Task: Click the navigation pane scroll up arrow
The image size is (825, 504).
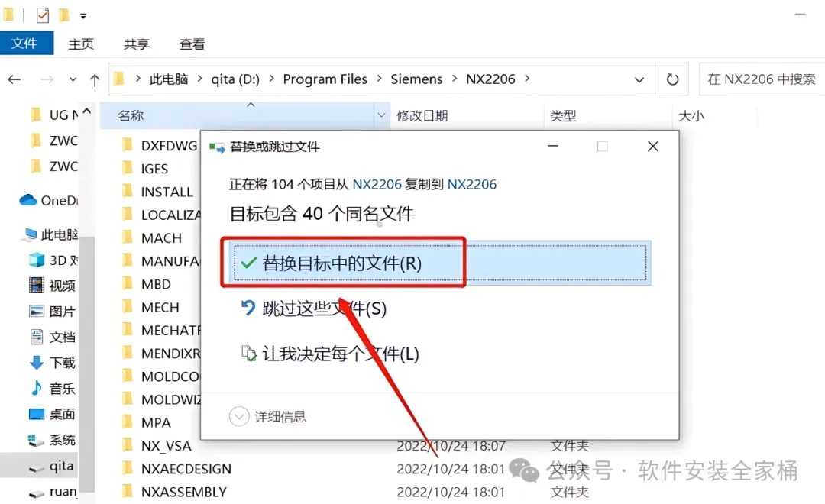Action: pos(87,111)
